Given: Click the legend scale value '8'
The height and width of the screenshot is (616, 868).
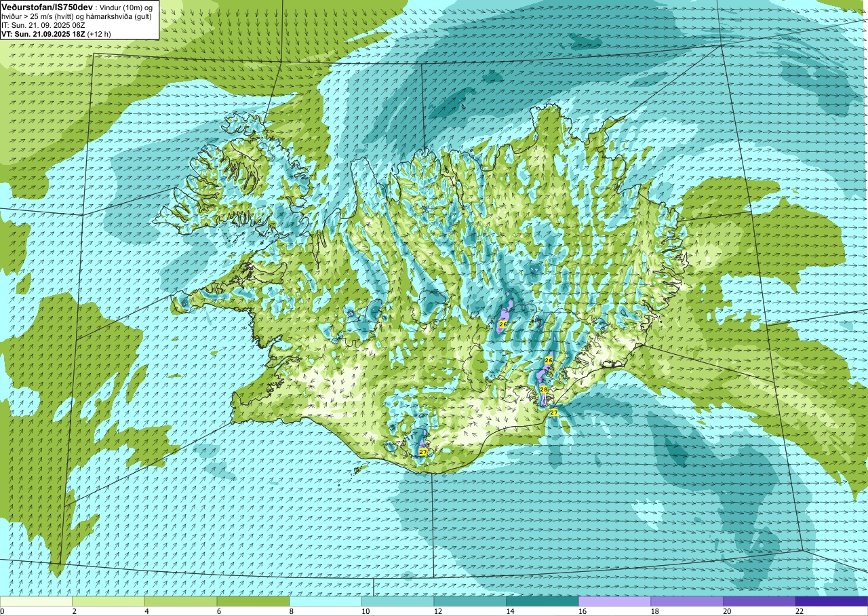Looking at the screenshot, I should 291,611.
